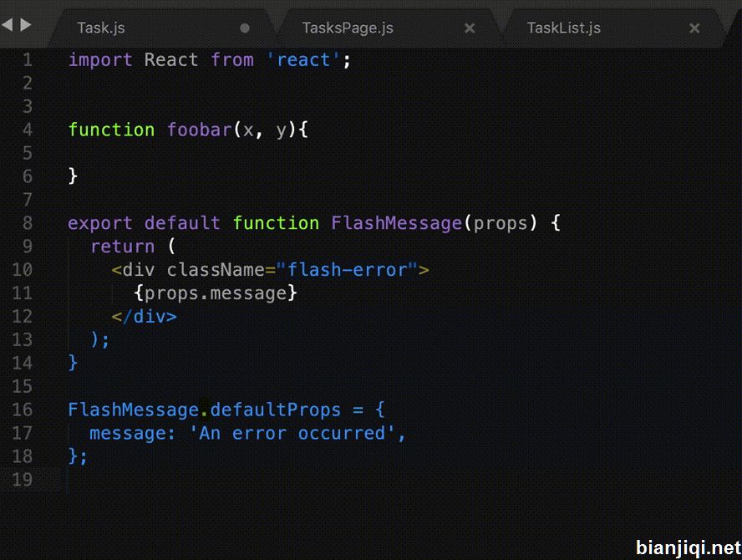The image size is (742, 560).
Task: Close the unsaved Task.js tab dot
Action: pos(245,28)
